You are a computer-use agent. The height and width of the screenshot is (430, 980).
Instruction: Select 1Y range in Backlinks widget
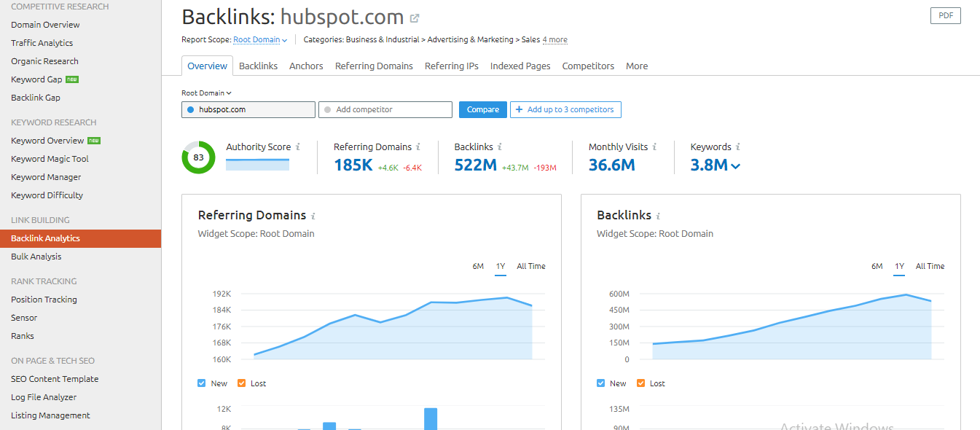click(x=899, y=267)
